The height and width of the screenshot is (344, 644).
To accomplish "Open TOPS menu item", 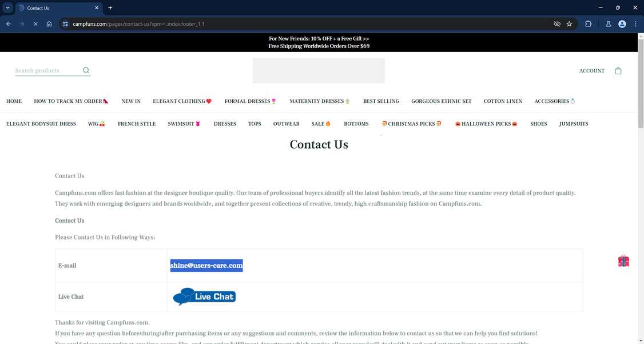I will 255,123.
